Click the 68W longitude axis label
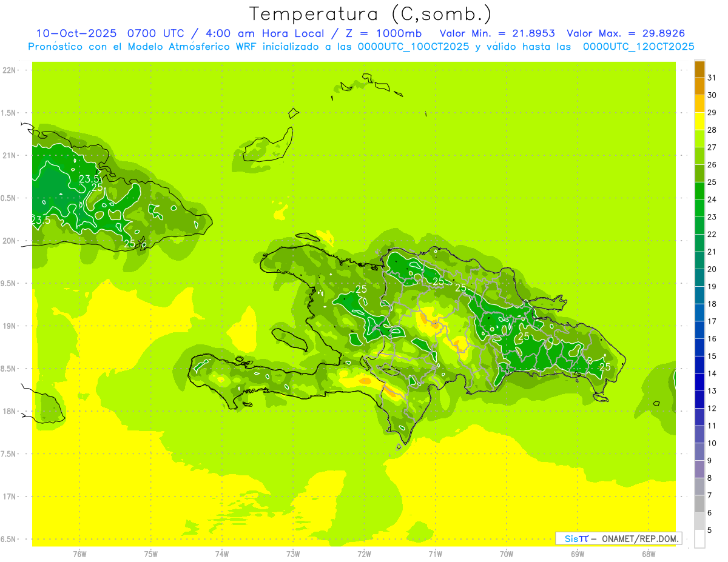Viewport: 728px width, 562px height. (x=648, y=554)
